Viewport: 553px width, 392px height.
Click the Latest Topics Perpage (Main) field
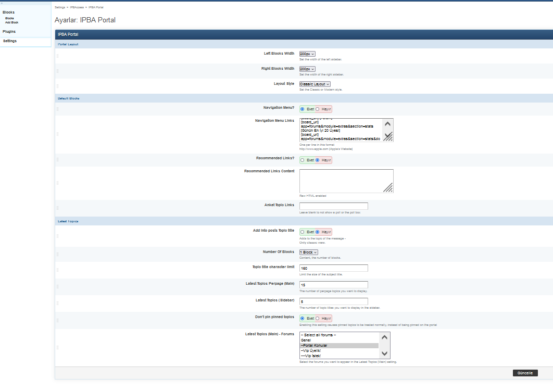point(334,285)
